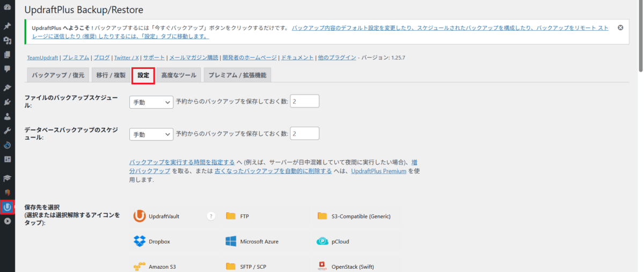Open Settings via the sliders sidebar icon
This screenshot has height=272, width=644.
(8, 159)
